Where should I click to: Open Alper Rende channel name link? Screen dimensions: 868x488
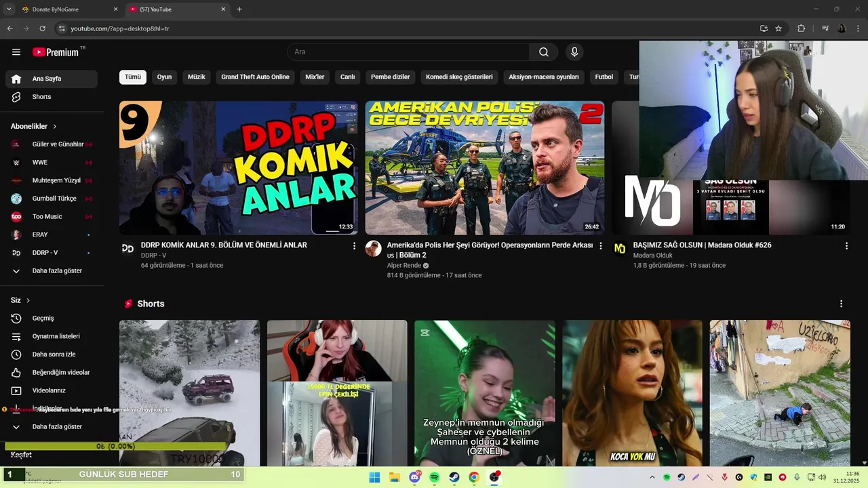coord(404,266)
